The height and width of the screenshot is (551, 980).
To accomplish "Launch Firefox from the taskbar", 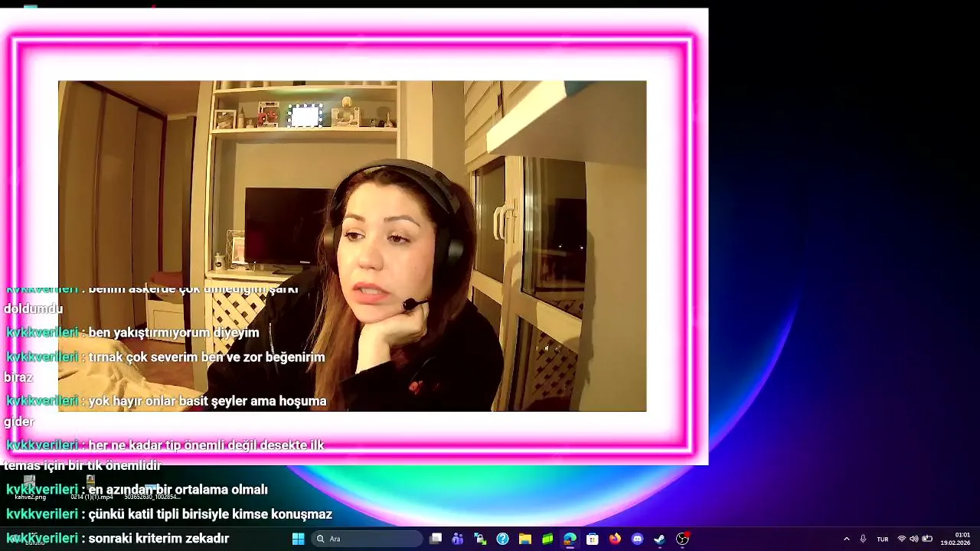I will pos(615,539).
